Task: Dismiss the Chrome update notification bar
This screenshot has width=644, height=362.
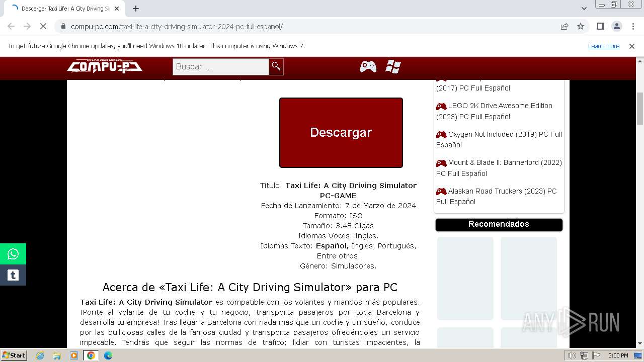Action: tap(632, 46)
